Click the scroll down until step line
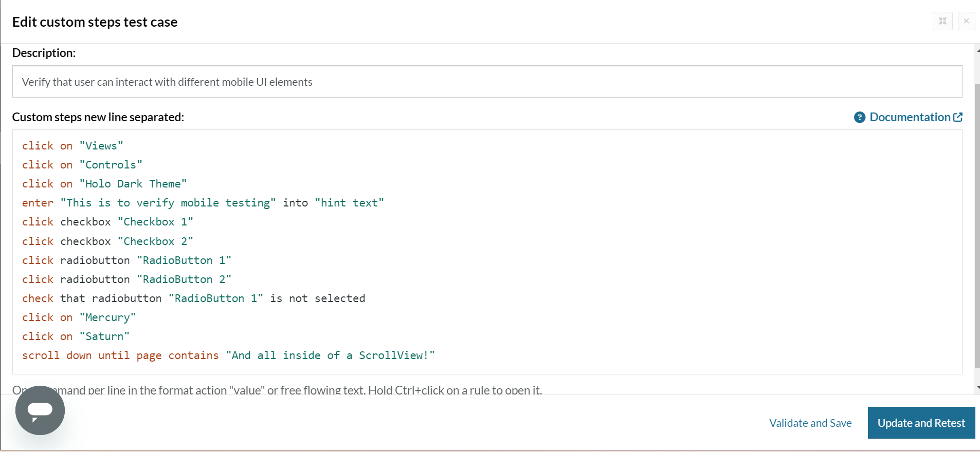 pyautogui.click(x=228, y=355)
